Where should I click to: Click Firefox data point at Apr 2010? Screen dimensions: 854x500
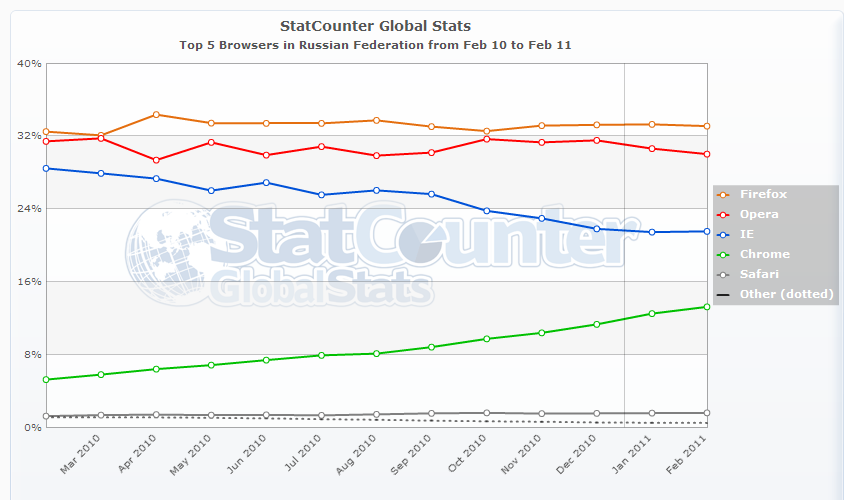[x=156, y=114]
